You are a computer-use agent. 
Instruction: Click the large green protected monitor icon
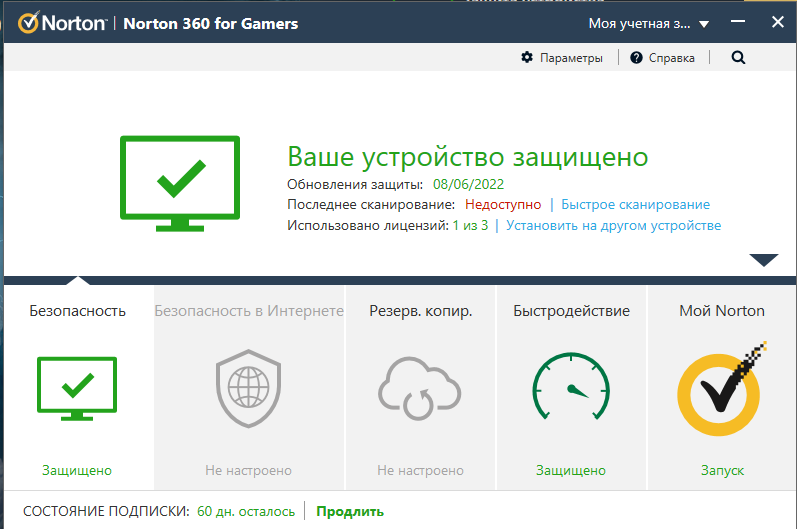coord(180,183)
